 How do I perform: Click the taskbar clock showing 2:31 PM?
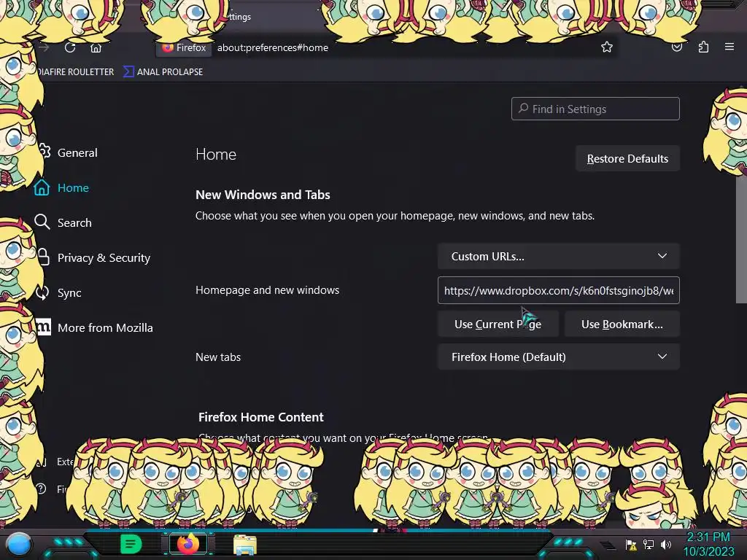point(708,544)
